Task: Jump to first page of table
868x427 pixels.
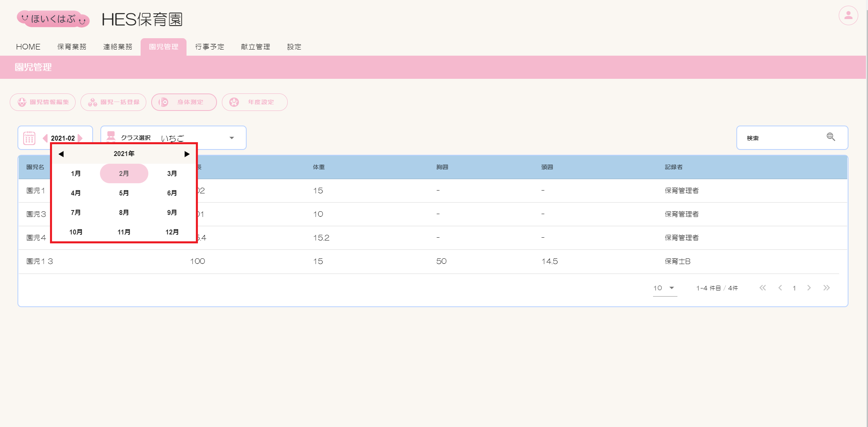Action: (x=762, y=288)
